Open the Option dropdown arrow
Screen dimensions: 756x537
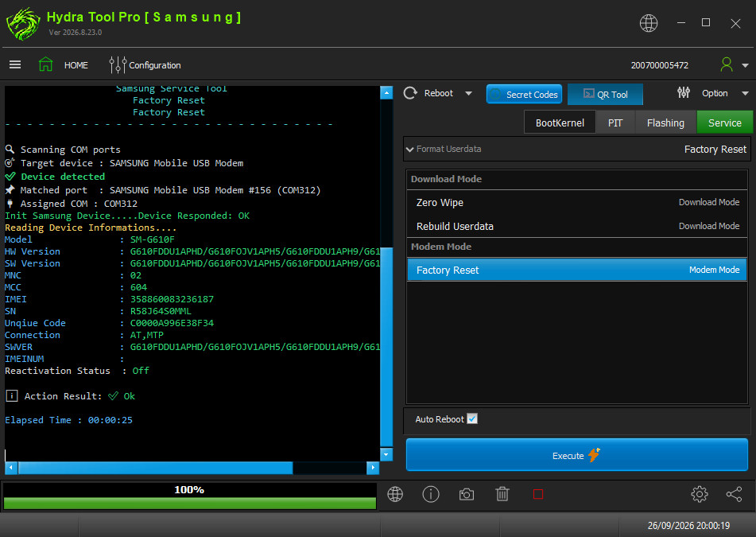click(745, 93)
